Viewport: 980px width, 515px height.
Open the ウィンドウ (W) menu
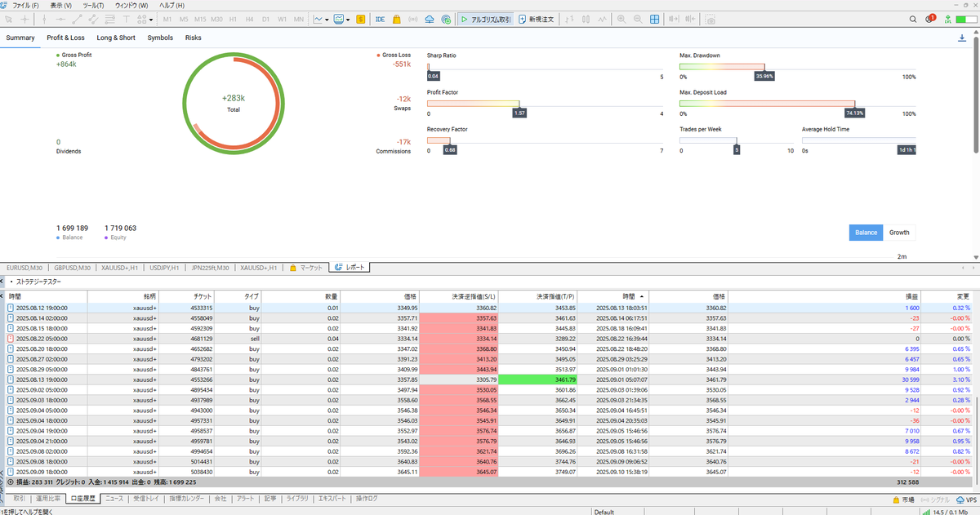[131, 5]
